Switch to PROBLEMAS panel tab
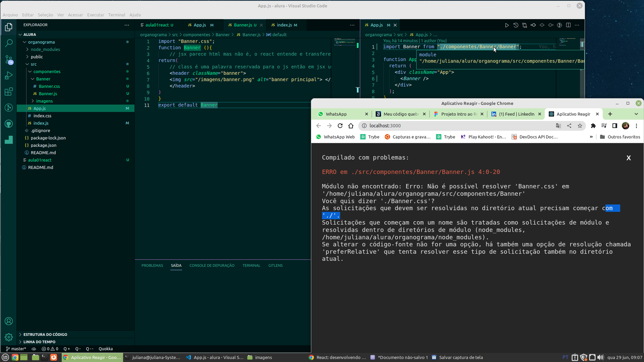 [x=152, y=265]
